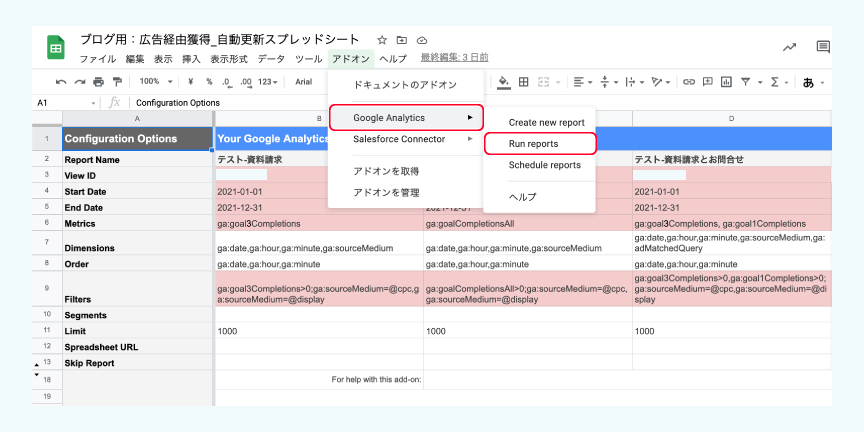Open the 挿入 menu

191,59
